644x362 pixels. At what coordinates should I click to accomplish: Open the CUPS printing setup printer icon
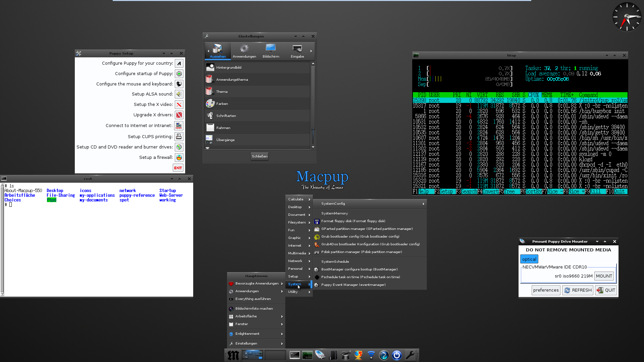point(179,136)
